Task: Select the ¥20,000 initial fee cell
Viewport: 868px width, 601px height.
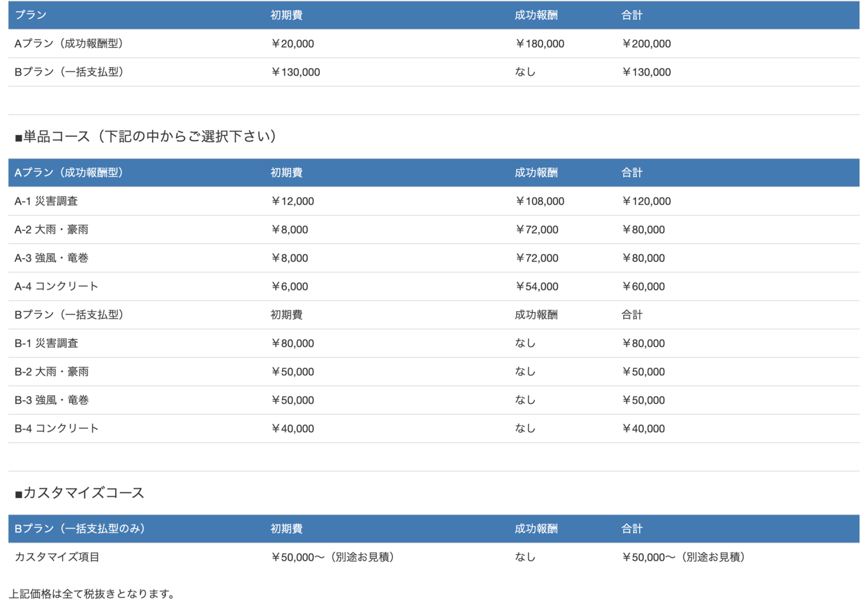Action: [292, 43]
